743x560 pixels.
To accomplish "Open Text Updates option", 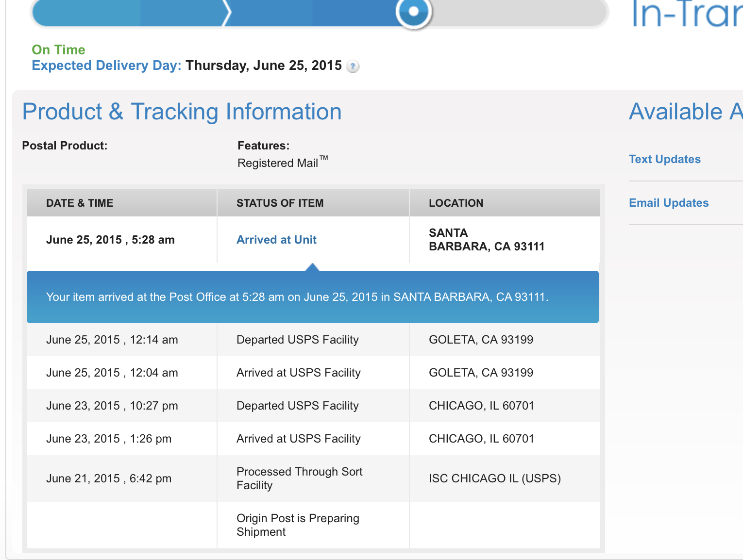I will 664,159.
